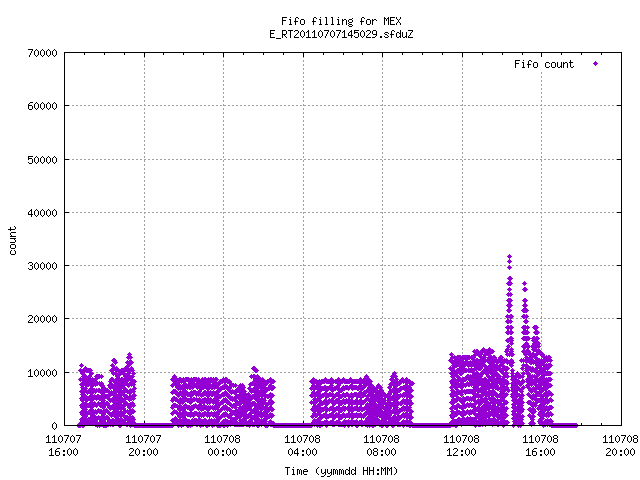Image resolution: width=640 pixels, height=480 pixels.
Task: Select the E_RT20110707145029.sfduZ filename text
Action: 341,34
